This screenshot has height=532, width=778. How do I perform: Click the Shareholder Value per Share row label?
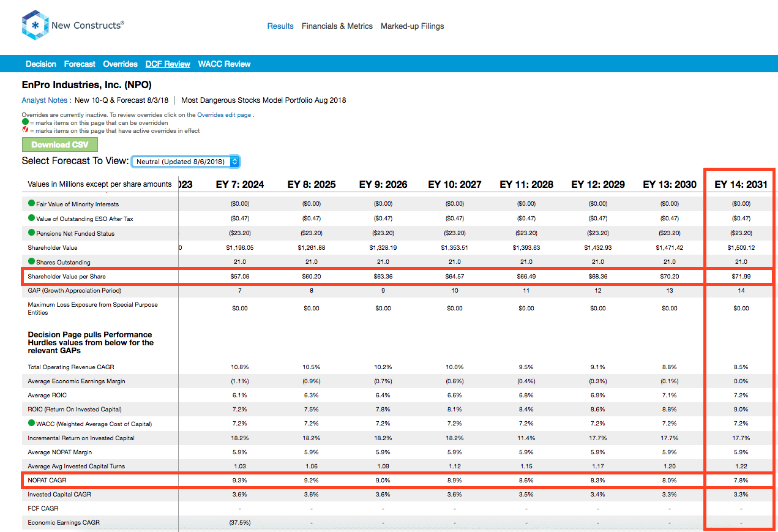pos(67,277)
